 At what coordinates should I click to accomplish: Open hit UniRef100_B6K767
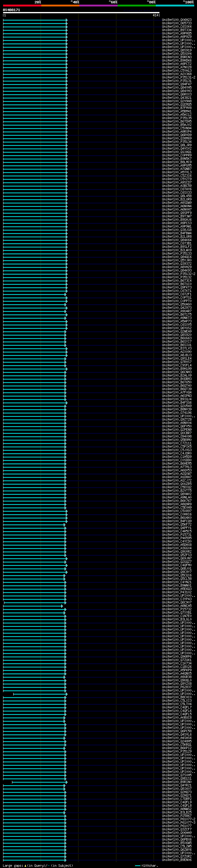(177, 501)
